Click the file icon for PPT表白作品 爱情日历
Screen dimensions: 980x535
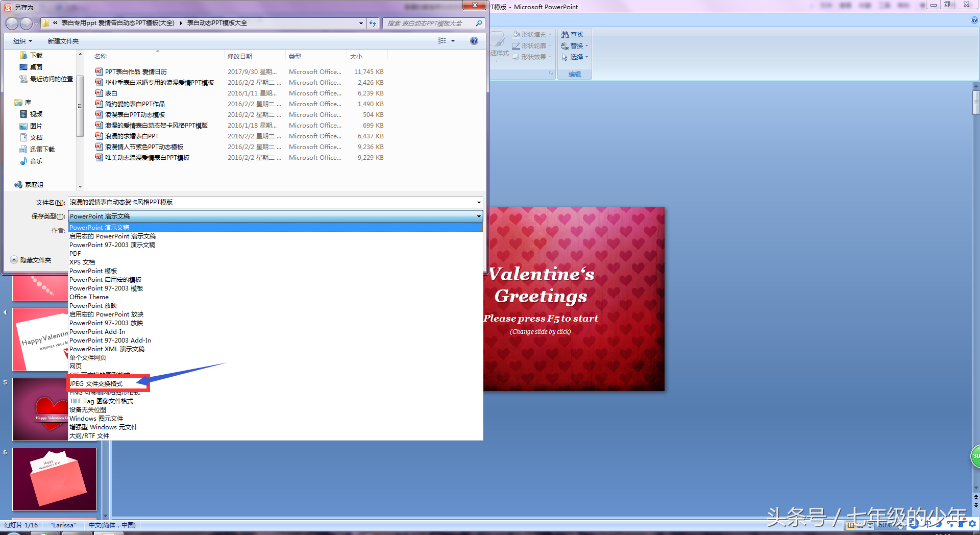pos(99,71)
